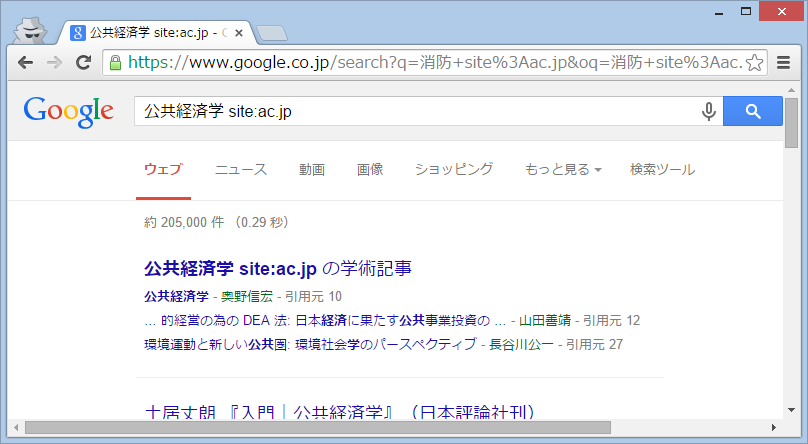This screenshot has height=444, width=808.
Task: Open the Chrome hamburger menu
Action: point(783,63)
